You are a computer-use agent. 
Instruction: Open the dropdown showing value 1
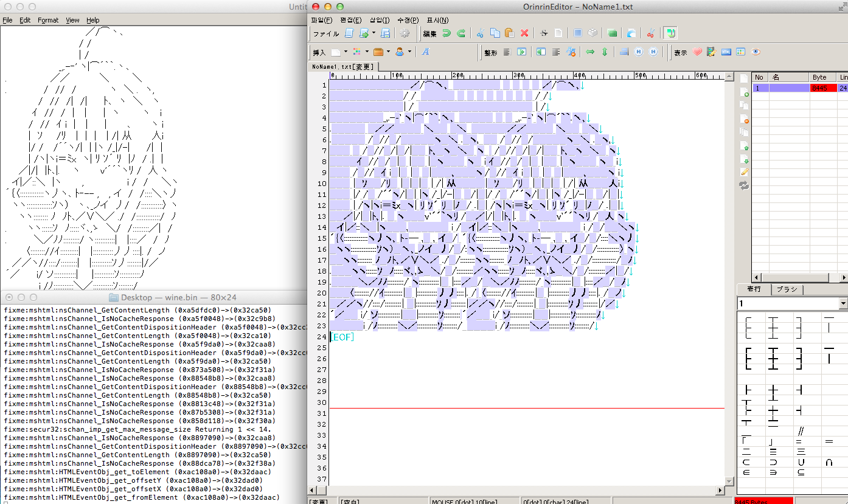tap(843, 303)
